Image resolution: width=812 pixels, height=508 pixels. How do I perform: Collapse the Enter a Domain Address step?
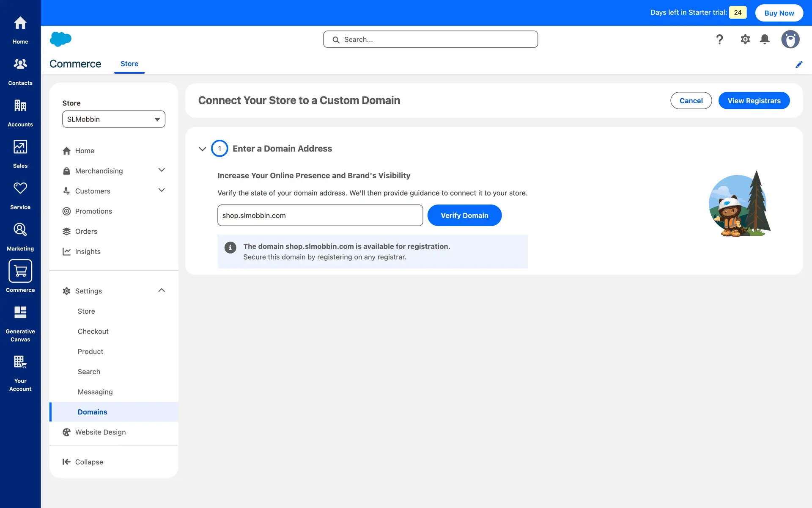(202, 149)
